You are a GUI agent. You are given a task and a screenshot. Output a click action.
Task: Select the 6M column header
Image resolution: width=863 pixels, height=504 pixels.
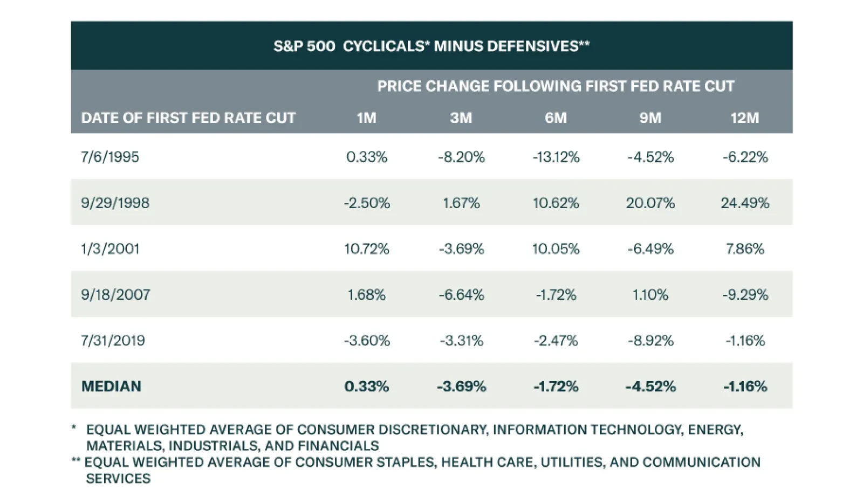tap(556, 118)
